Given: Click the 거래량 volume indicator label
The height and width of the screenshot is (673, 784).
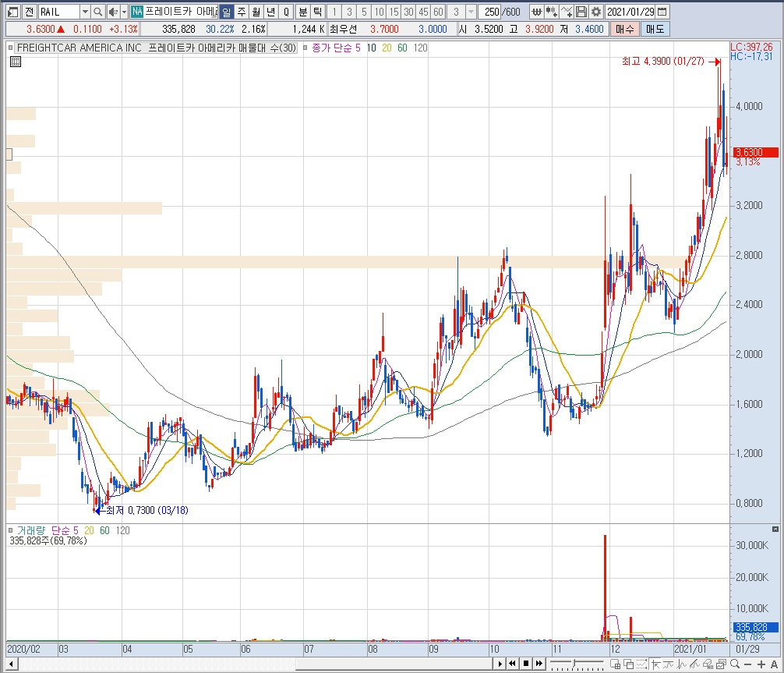Looking at the screenshot, I should [31, 530].
